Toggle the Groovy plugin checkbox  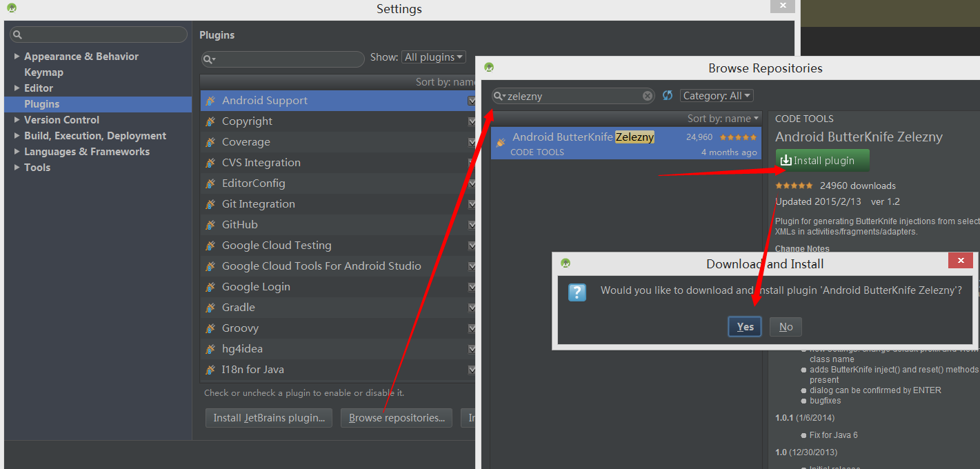coord(472,328)
